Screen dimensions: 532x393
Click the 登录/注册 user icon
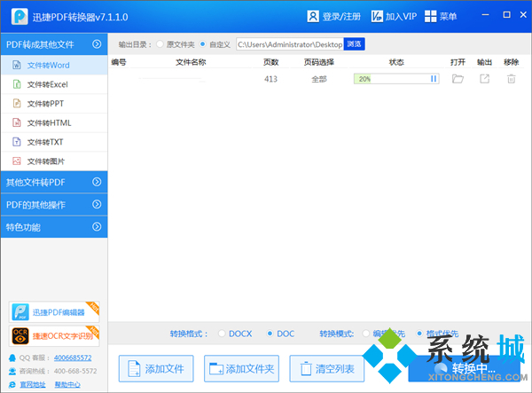(x=313, y=16)
